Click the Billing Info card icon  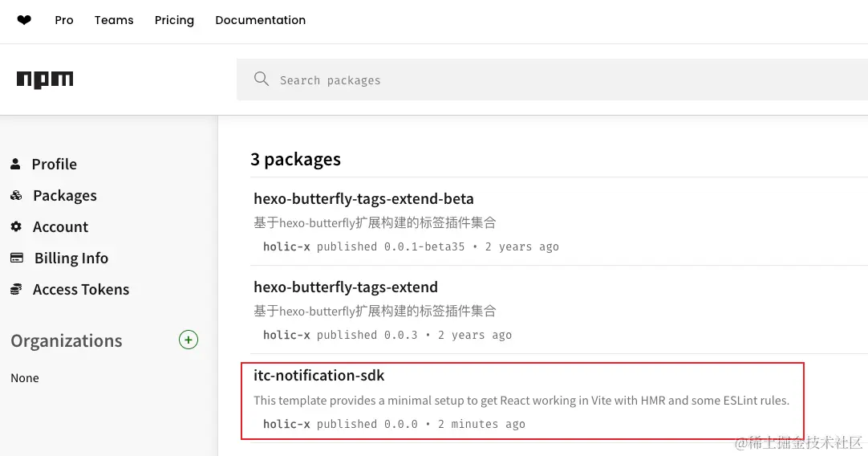(17, 258)
